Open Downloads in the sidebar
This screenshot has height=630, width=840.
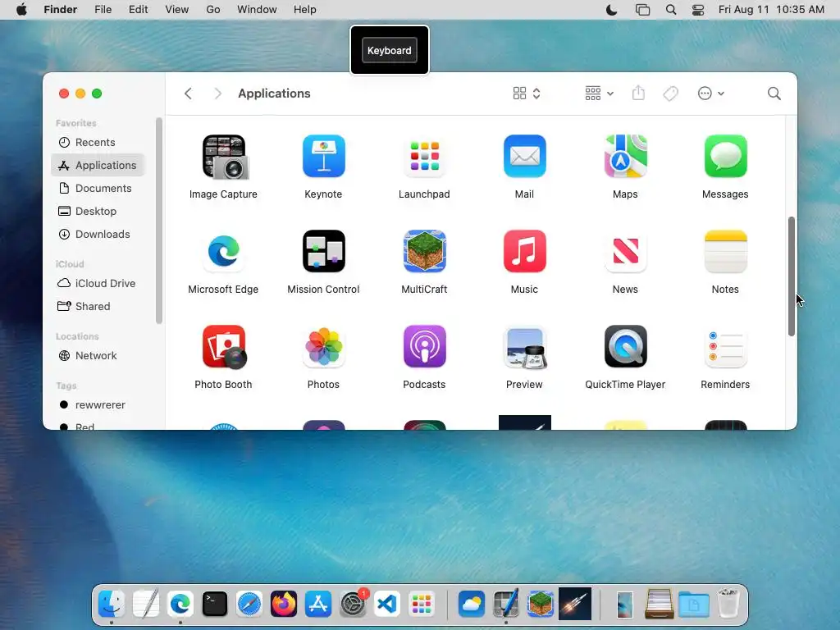click(98, 235)
